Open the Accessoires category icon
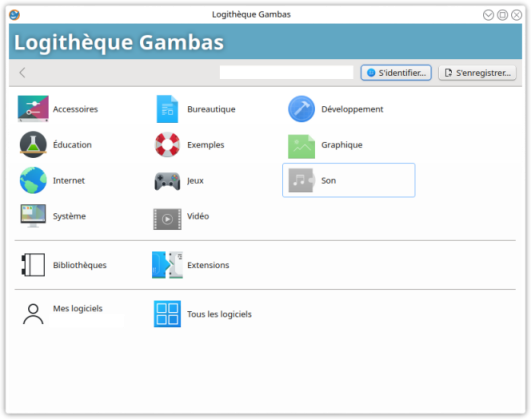Image resolution: width=531 pixels, height=419 pixels. pyautogui.click(x=33, y=109)
